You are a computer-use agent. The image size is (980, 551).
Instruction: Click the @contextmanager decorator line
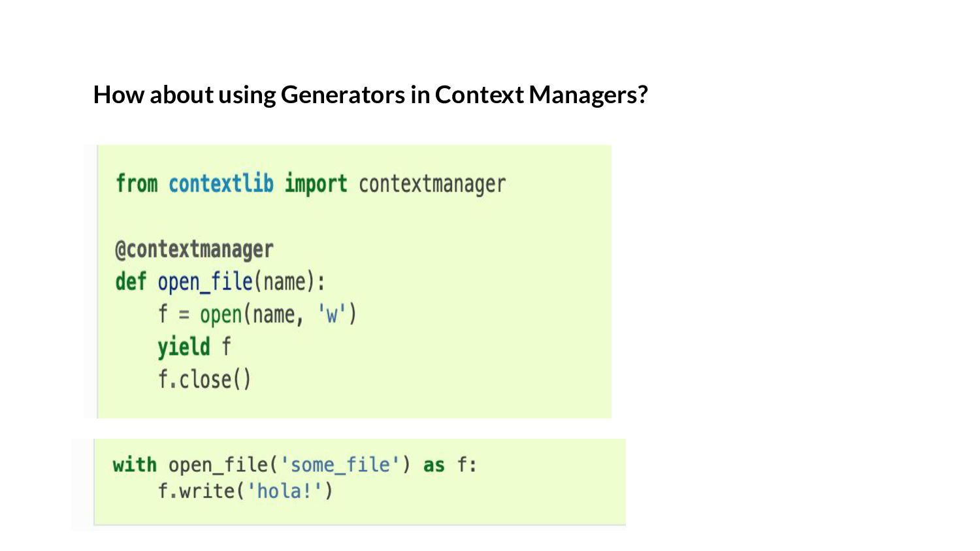coord(194,249)
